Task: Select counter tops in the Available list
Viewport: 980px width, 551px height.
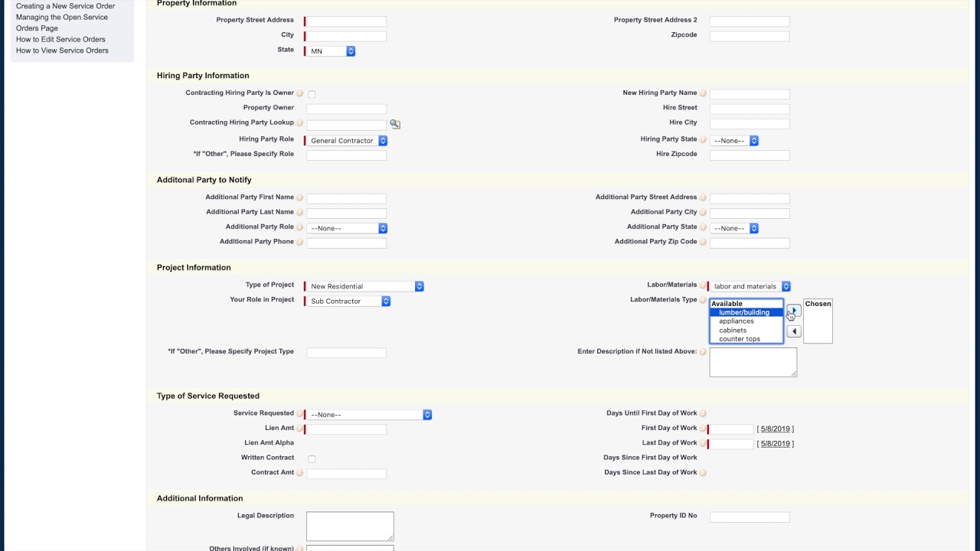Action: [746, 339]
